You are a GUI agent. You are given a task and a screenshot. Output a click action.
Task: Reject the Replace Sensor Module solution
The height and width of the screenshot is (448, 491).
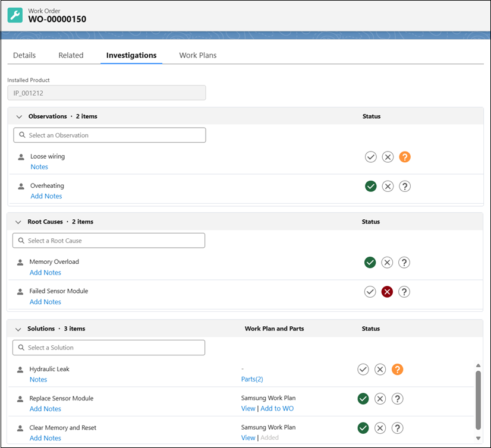point(380,399)
